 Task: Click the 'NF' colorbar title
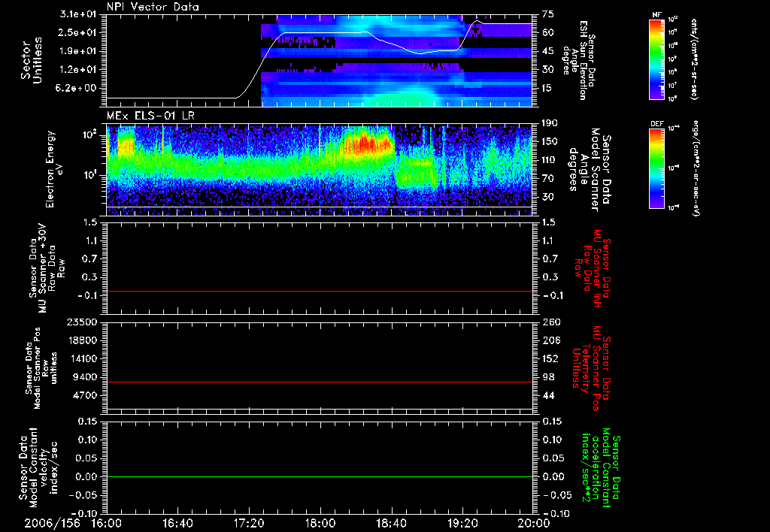[x=656, y=15]
